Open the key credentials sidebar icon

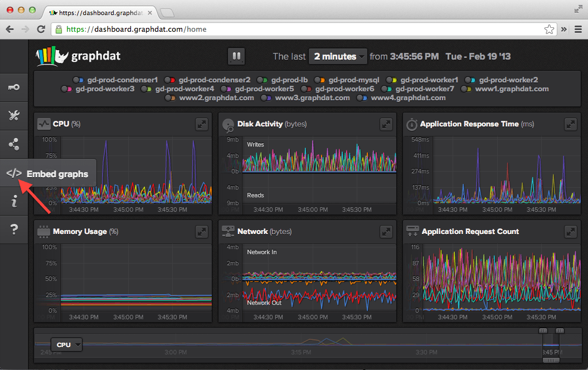pyautogui.click(x=14, y=87)
